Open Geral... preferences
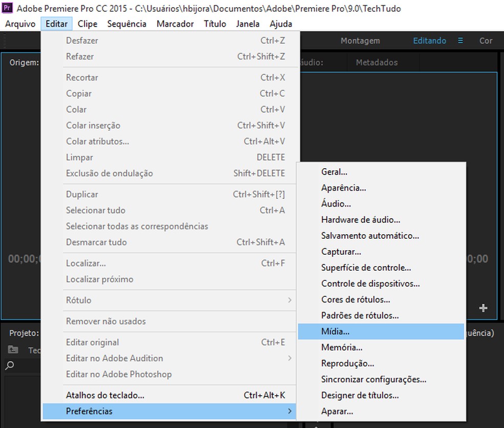Screen dimensions: 504x428 (x=334, y=172)
